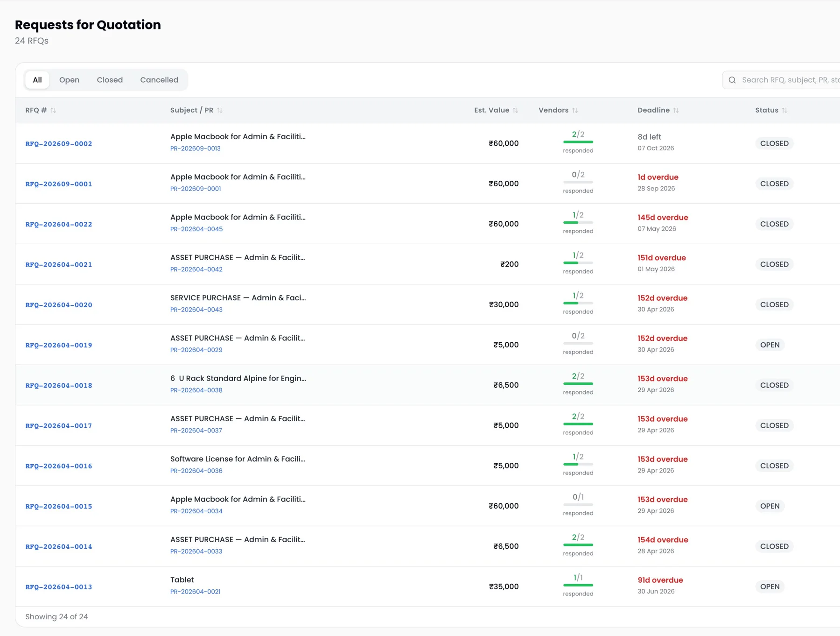840x636 pixels.
Task: Open RFQ-202604-0014 link
Action: coord(59,547)
